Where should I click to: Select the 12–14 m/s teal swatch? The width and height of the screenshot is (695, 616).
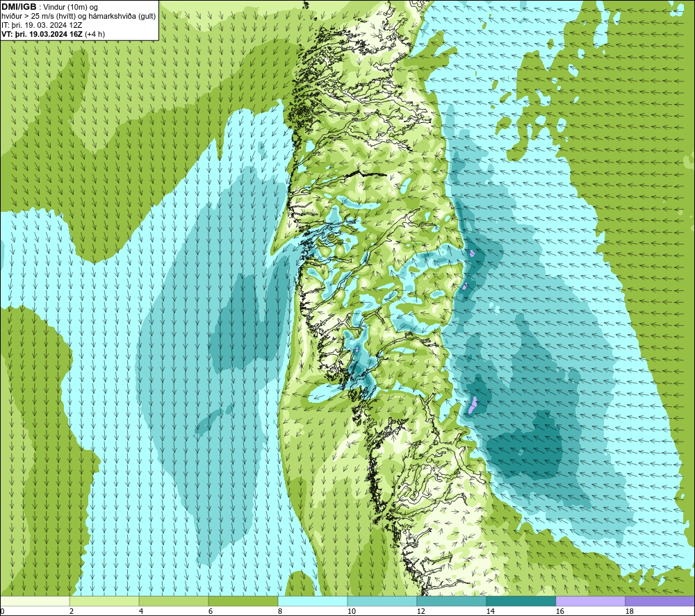451,601
